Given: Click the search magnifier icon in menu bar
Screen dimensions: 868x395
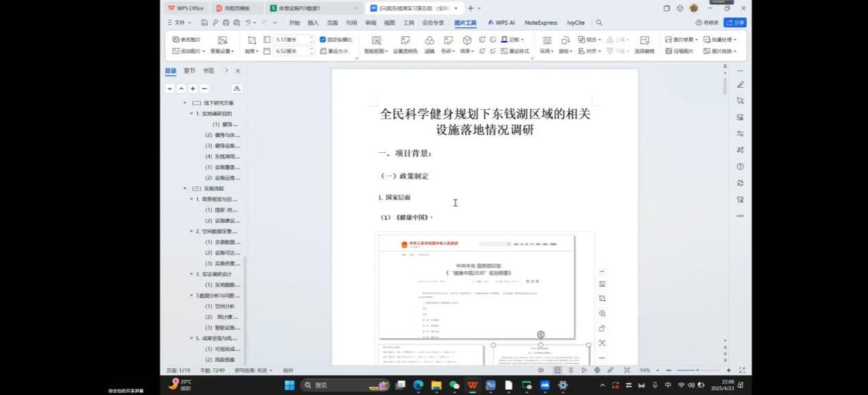Looking at the screenshot, I should coord(599,23).
